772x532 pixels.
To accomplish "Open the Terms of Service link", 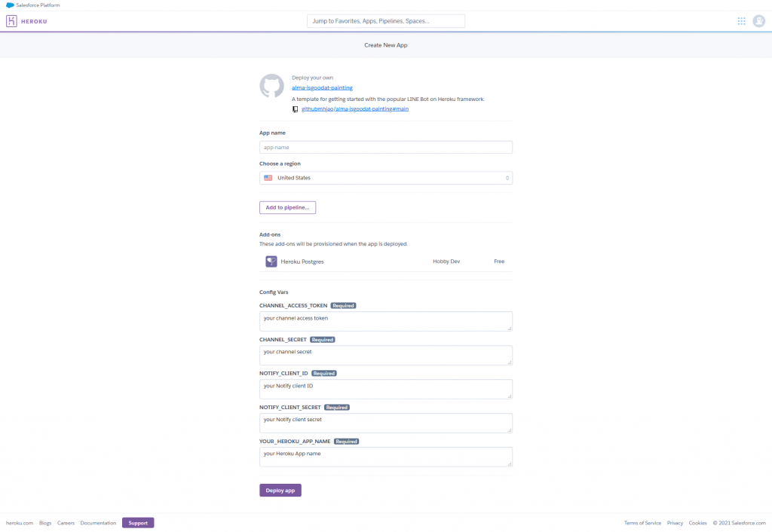I will click(642, 523).
